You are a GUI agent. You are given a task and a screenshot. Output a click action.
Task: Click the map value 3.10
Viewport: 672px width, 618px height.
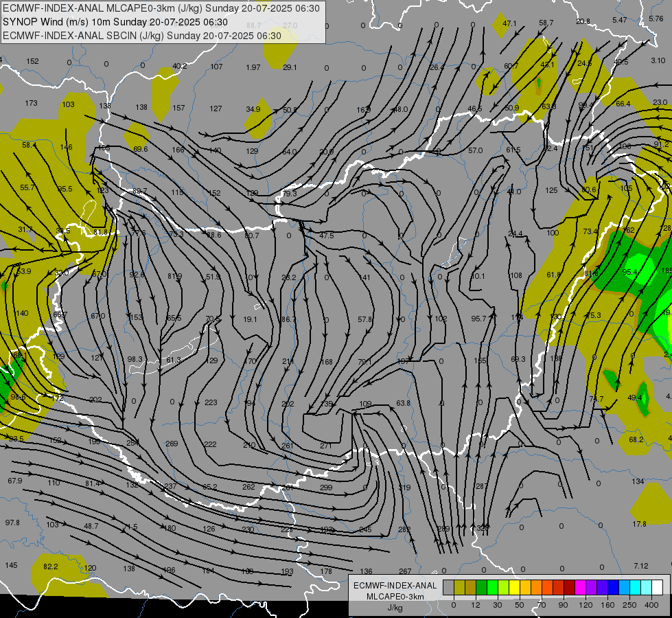pyautogui.click(x=658, y=60)
